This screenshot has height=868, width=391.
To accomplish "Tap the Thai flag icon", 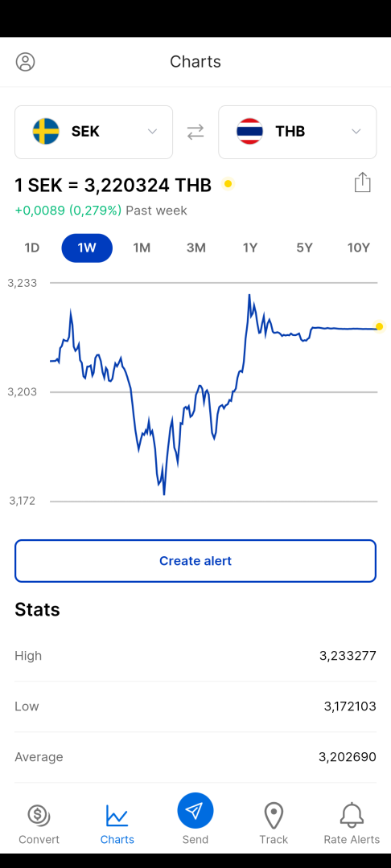I will (249, 131).
